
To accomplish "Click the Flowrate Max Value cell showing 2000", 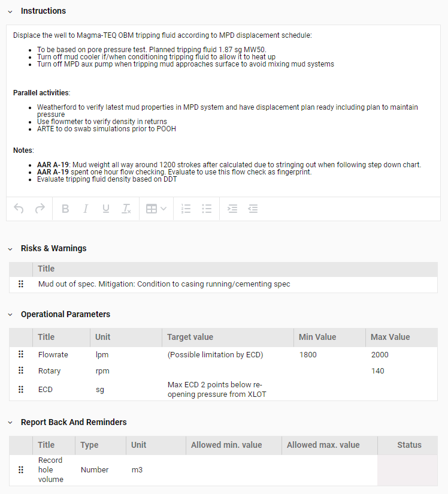I will 380,355.
